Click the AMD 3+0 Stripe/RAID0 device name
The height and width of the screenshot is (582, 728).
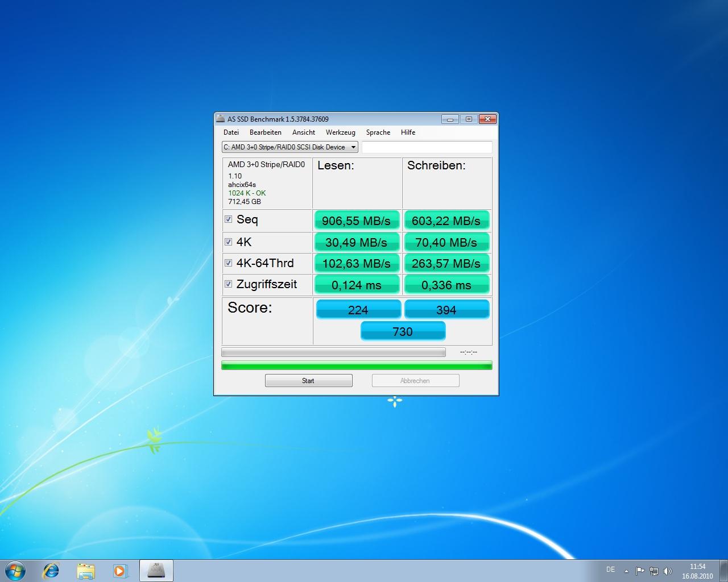[x=266, y=165]
